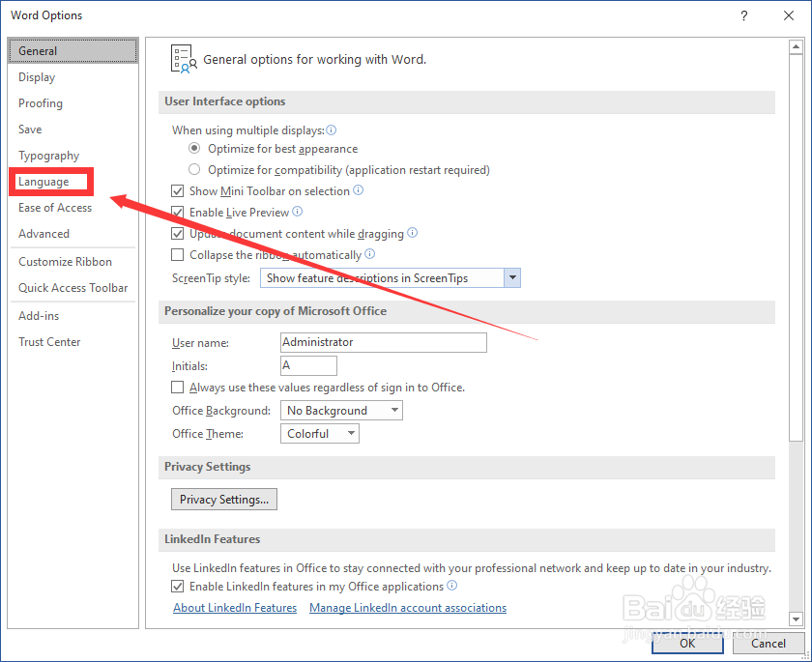Viewport: 812px width, 662px height.
Task: Open the Typography category
Action: pos(72,156)
